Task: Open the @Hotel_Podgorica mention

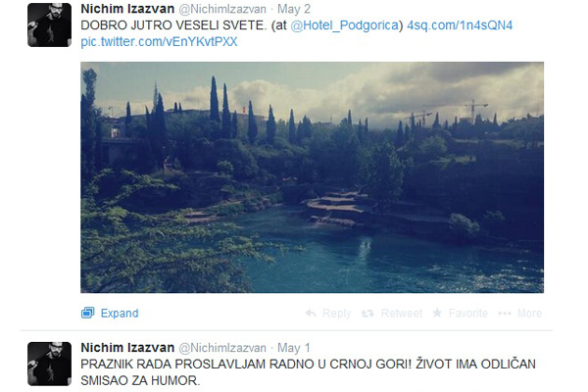Action: [345, 25]
